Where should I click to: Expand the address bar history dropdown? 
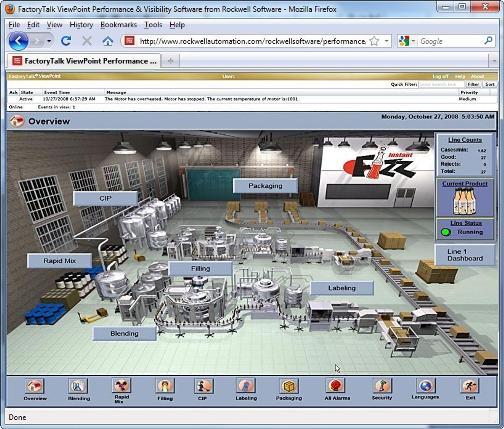click(x=386, y=41)
